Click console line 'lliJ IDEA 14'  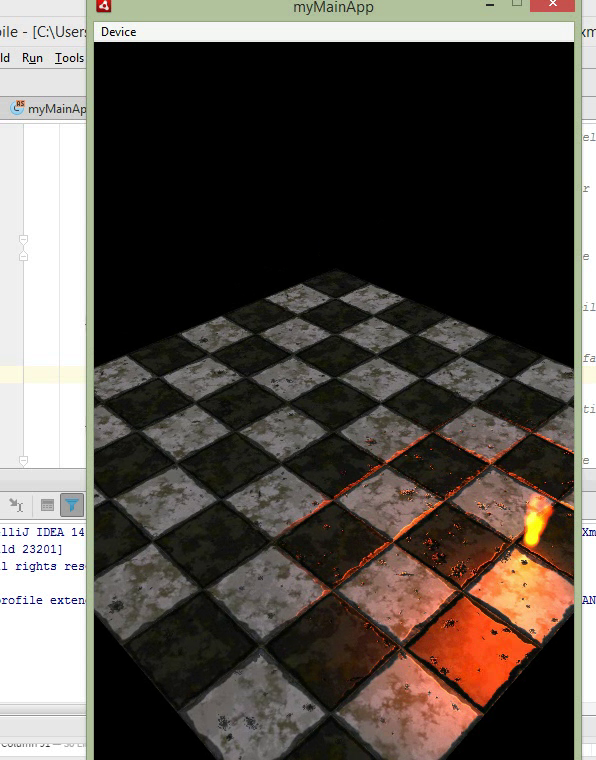pos(42,532)
